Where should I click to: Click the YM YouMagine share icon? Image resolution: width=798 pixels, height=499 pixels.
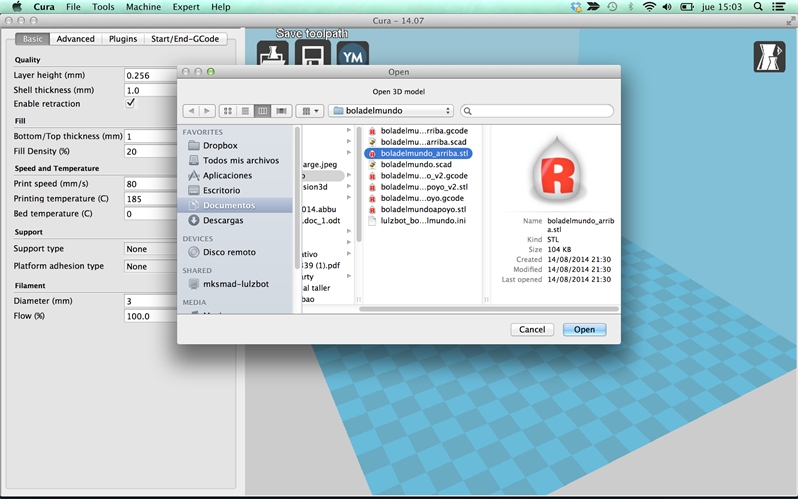click(351, 57)
